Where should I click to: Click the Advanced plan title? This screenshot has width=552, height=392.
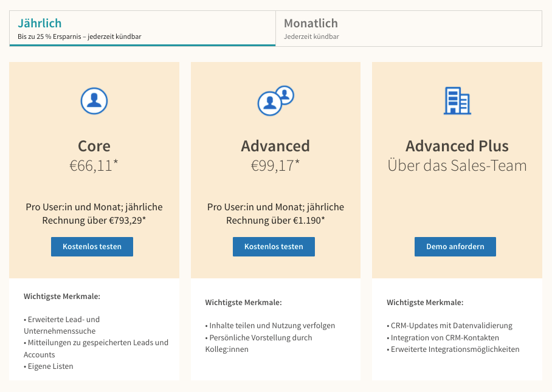(x=275, y=146)
